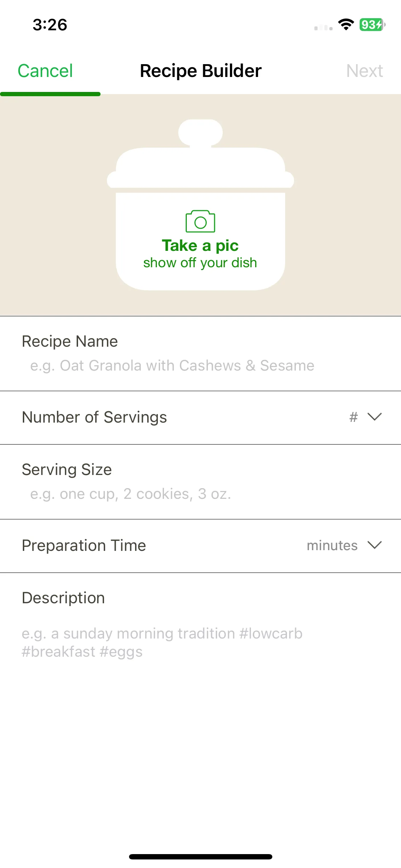401x868 pixels.
Task: Tap the Preparation Time row label
Action: tap(84, 546)
